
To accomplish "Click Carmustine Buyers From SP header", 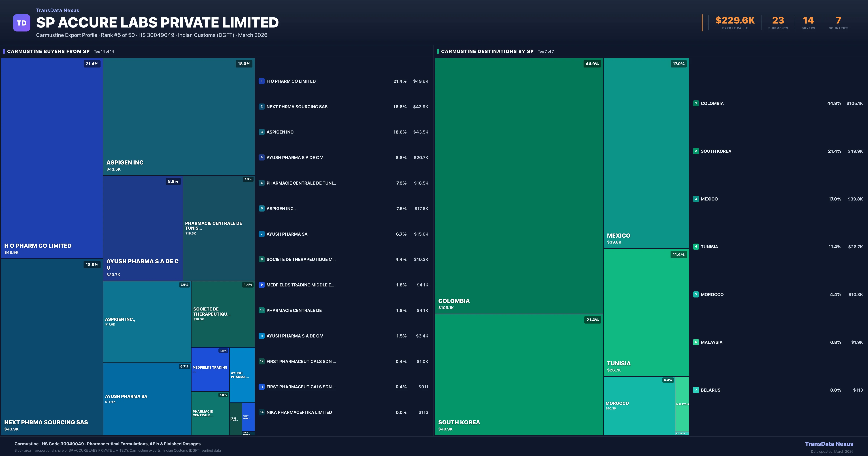I will [48, 51].
